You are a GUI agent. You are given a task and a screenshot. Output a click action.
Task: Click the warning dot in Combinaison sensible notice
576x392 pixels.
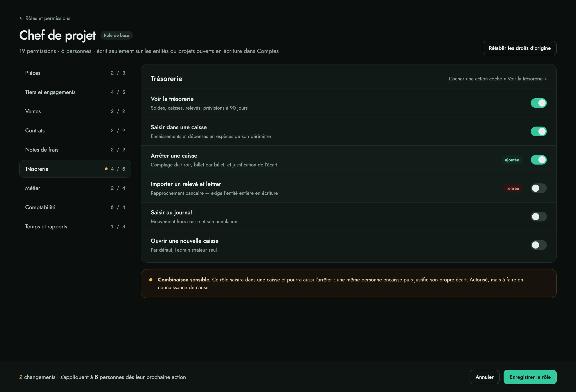point(151,280)
